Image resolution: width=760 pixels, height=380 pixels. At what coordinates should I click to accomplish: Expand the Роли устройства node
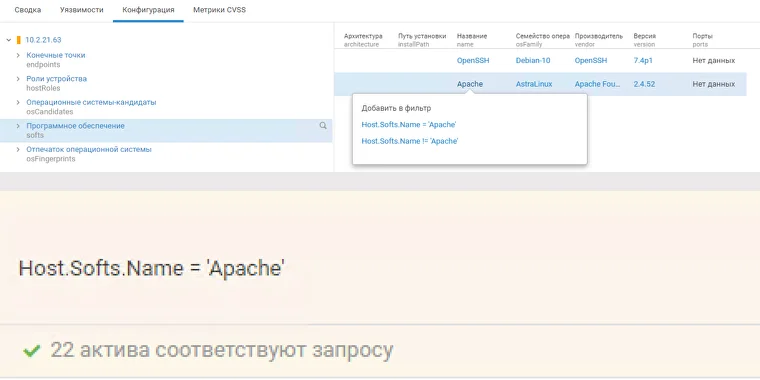[18, 79]
